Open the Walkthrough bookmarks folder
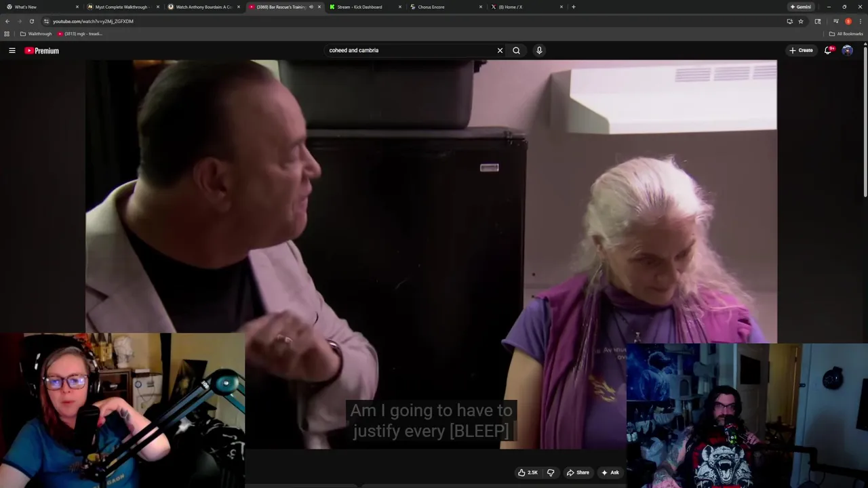The height and width of the screenshot is (488, 868). pyautogui.click(x=36, y=34)
